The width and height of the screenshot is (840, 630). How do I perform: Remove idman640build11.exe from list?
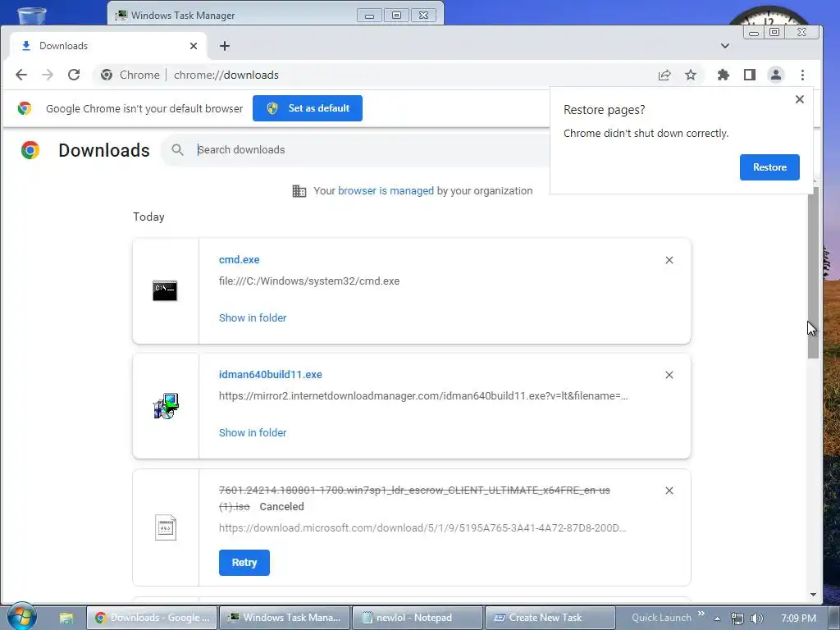(x=669, y=375)
